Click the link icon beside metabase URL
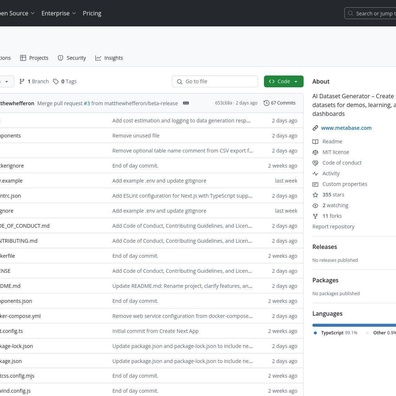 point(315,128)
